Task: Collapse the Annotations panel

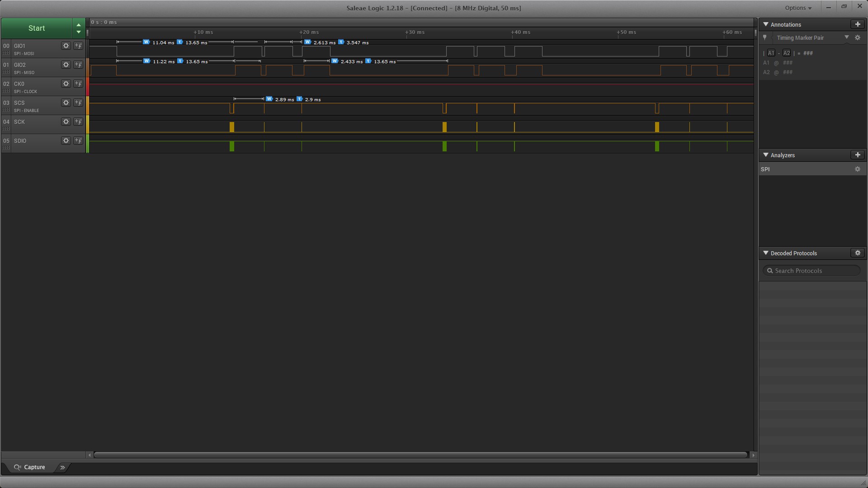Action: tap(766, 24)
